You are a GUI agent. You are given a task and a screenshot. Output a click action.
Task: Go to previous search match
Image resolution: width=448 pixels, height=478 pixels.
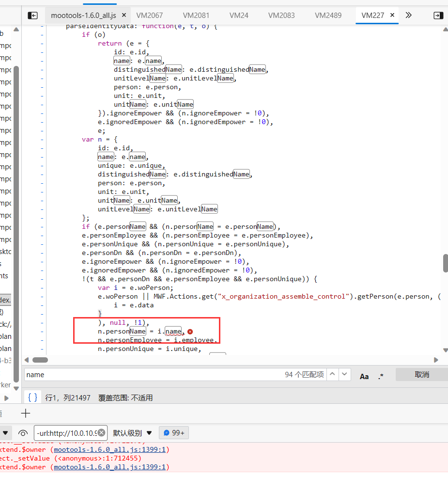pyautogui.click(x=333, y=374)
